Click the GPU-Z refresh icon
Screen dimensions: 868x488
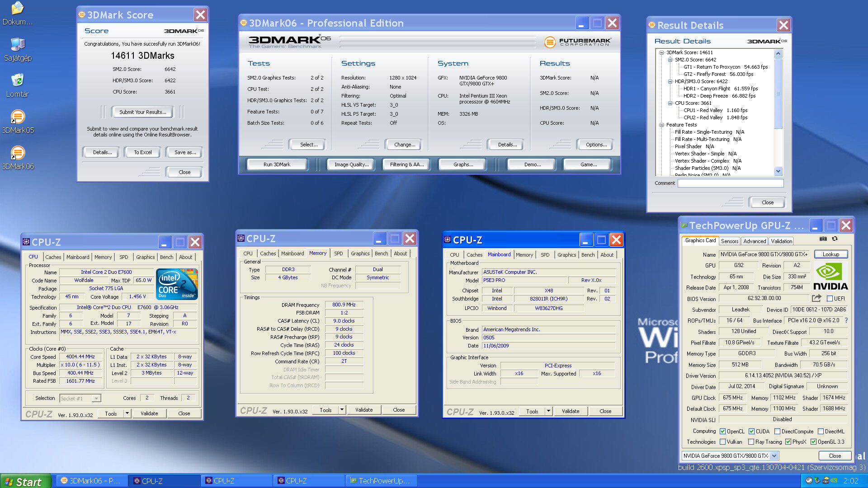(x=835, y=239)
